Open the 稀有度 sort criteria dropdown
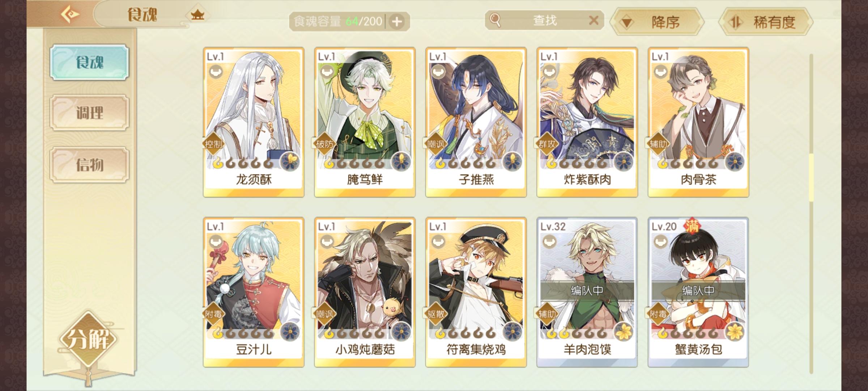This screenshot has width=868, height=391. 766,22
